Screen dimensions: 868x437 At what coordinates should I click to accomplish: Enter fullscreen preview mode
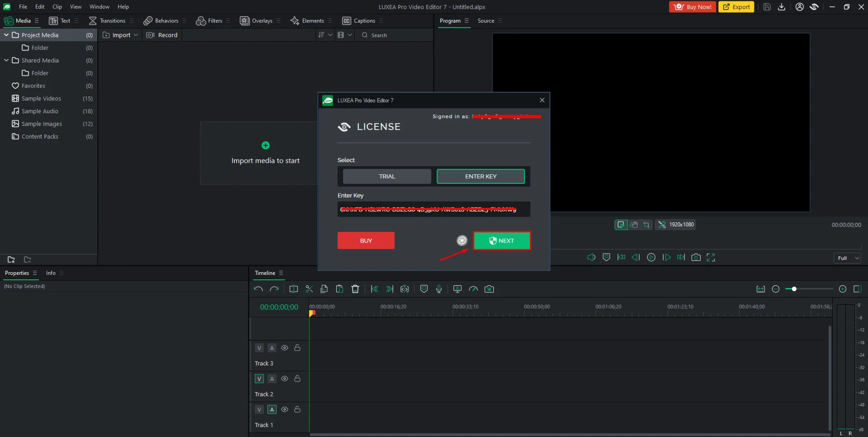711,257
